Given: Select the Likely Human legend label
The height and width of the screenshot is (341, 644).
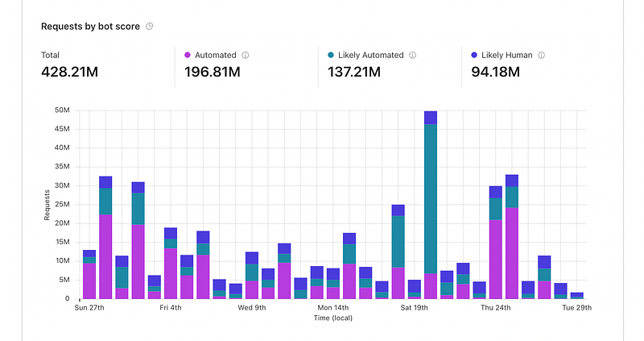Looking at the screenshot, I should (x=507, y=55).
